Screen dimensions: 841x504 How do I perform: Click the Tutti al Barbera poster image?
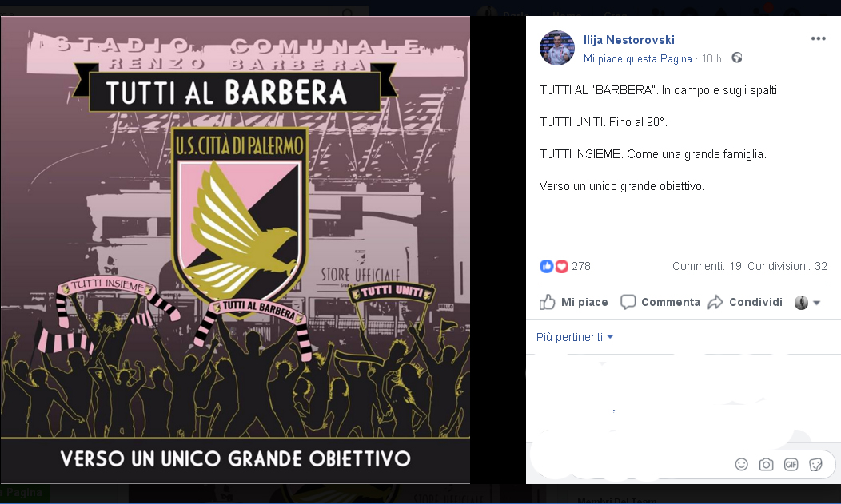(236, 249)
